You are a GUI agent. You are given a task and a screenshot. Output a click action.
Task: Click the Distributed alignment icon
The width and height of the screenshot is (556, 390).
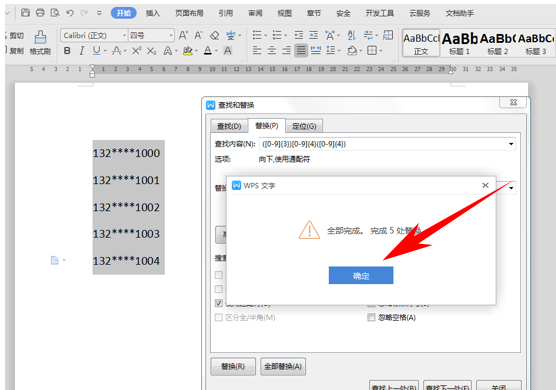[316, 50]
